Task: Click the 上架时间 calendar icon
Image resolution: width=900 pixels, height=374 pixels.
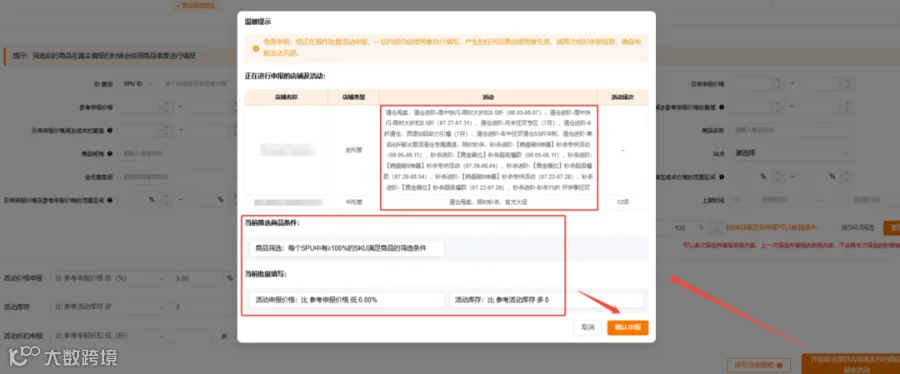Action: pos(738,200)
